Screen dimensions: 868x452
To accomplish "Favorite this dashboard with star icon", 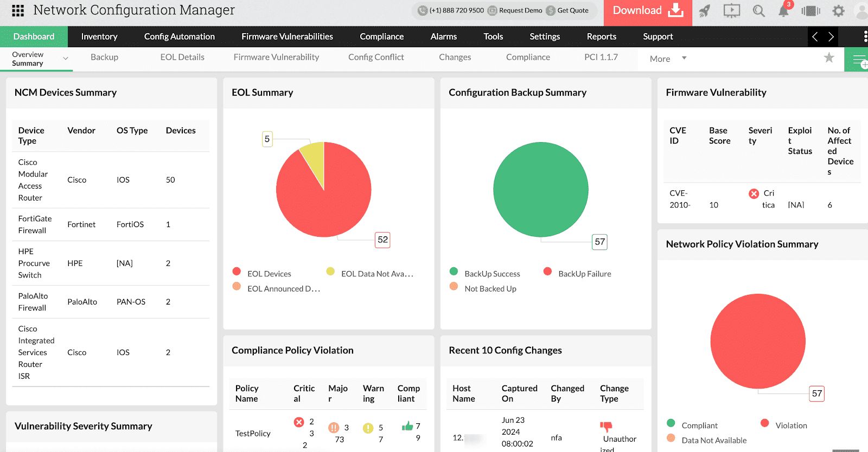I will [829, 57].
